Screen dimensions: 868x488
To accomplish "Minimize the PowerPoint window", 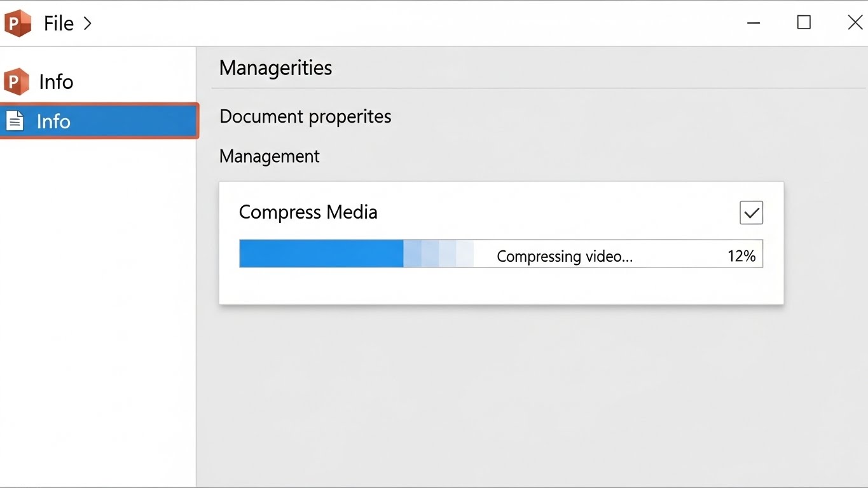I will click(x=754, y=24).
